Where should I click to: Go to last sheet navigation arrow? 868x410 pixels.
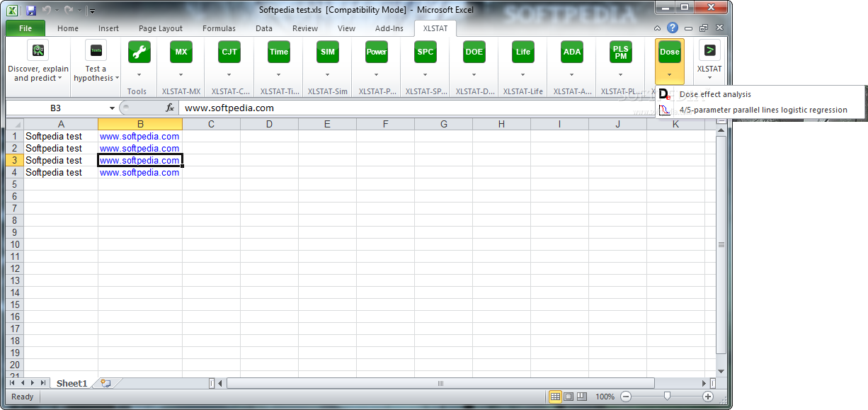[43, 383]
